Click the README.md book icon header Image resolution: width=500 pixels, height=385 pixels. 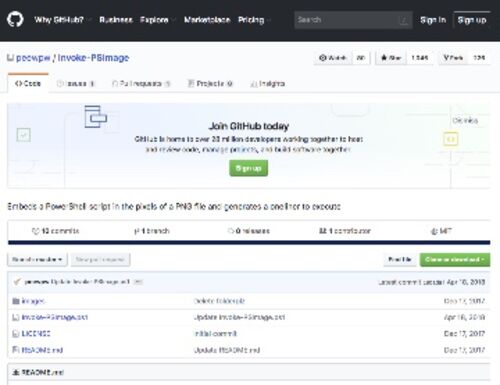pyautogui.click(x=16, y=372)
